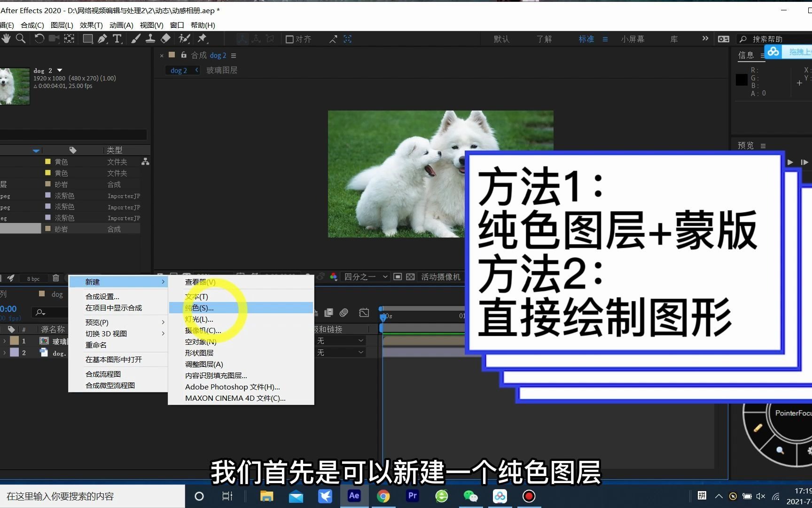Open the 效果(T) menu
Viewport: 812px width, 508px height.
coord(91,25)
